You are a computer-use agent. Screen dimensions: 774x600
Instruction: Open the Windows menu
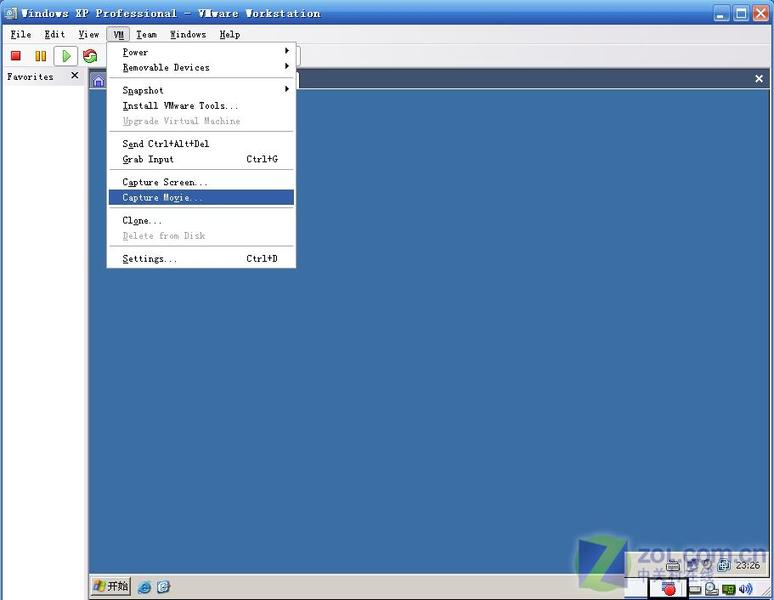point(188,34)
